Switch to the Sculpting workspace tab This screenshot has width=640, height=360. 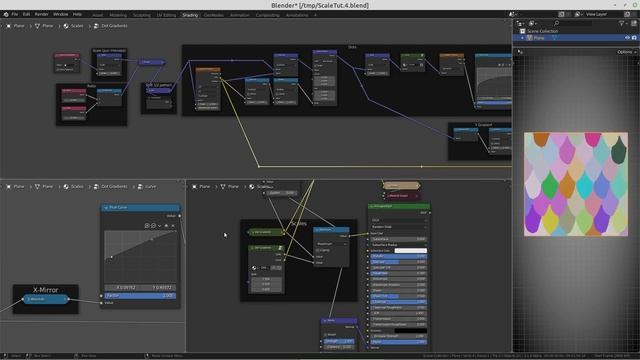pos(142,15)
